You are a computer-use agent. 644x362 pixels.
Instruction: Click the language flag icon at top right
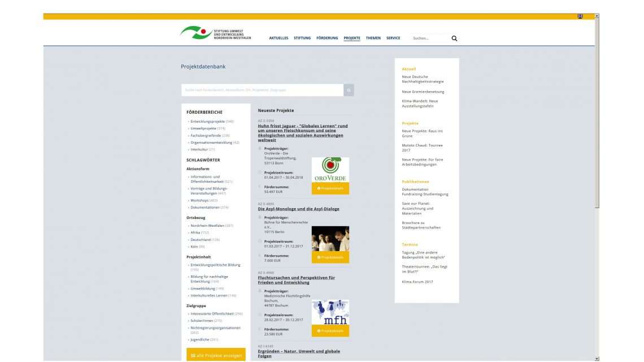(580, 16)
